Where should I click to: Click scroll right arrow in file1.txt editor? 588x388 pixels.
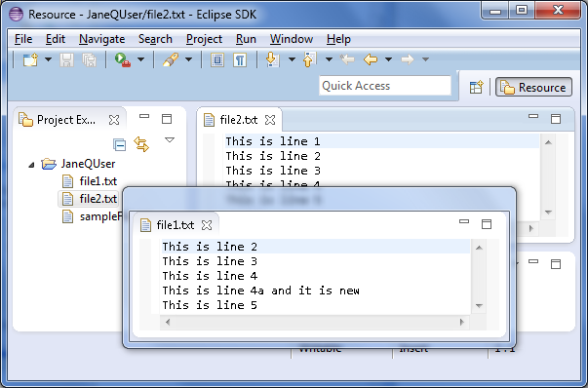pyautogui.click(x=461, y=322)
